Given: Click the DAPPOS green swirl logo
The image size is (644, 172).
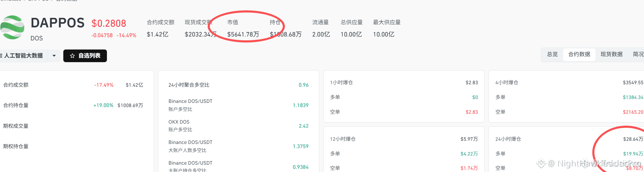Looking at the screenshot, I should click(13, 27).
